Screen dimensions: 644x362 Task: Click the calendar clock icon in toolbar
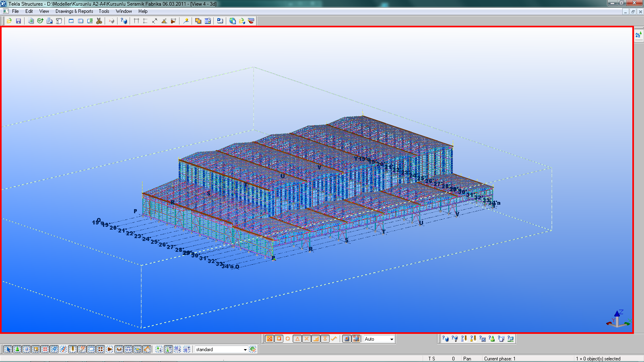click(208, 21)
